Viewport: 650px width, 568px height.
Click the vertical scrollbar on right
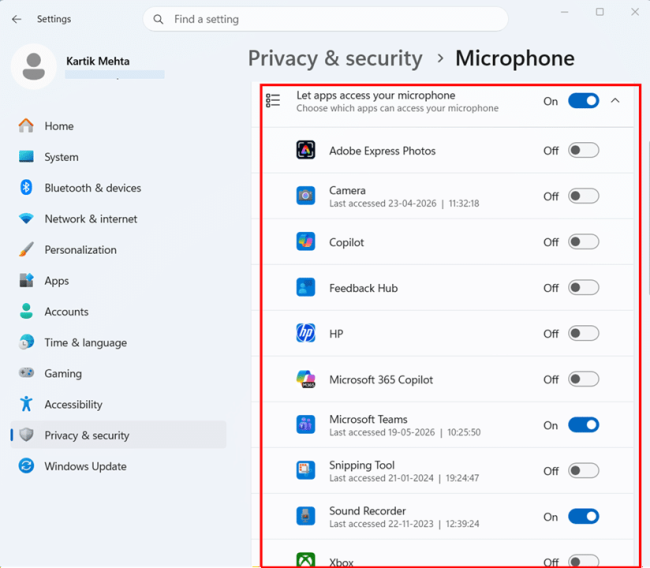648,220
